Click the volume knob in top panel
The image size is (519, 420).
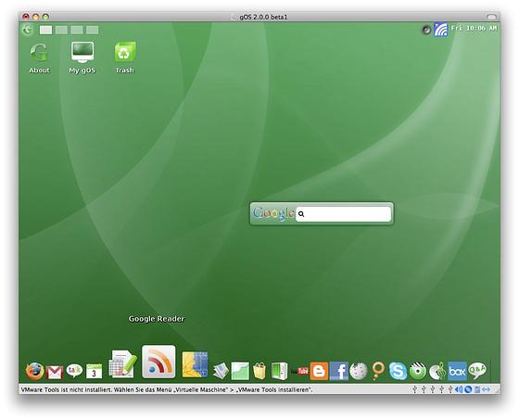coord(426,30)
